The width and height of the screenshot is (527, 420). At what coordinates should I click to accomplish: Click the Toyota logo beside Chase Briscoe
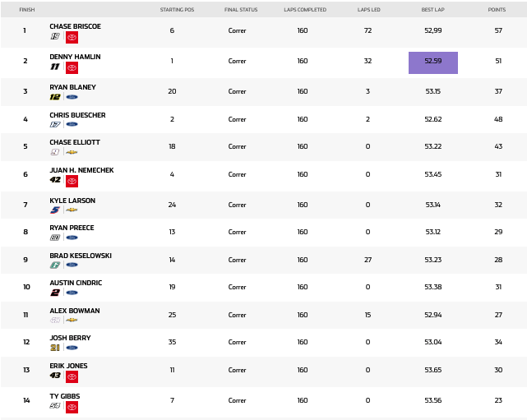point(72,37)
